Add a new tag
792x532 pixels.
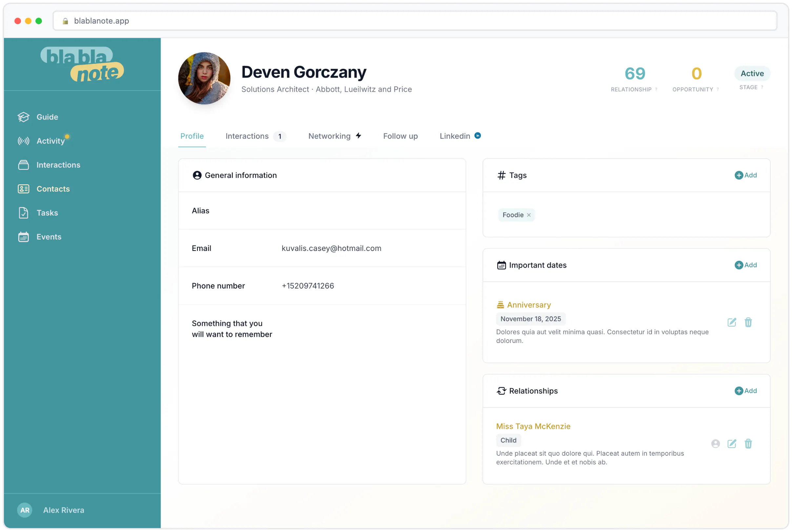pyautogui.click(x=746, y=175)
